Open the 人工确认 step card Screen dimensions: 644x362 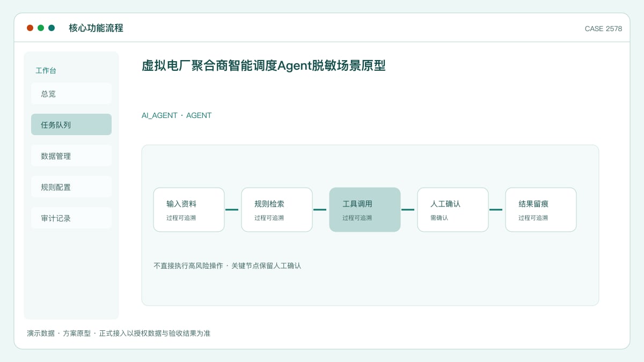[x=453, y=210]
